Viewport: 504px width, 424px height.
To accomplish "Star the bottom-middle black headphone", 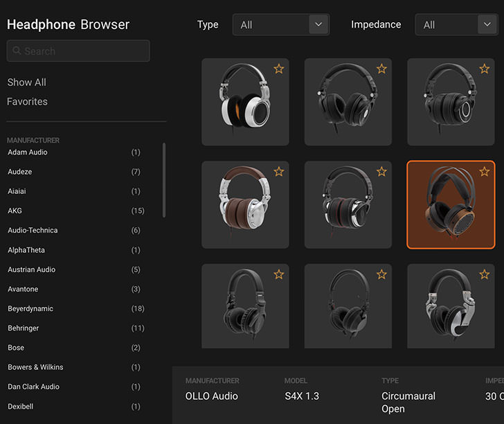I will (x=381, y=274).
